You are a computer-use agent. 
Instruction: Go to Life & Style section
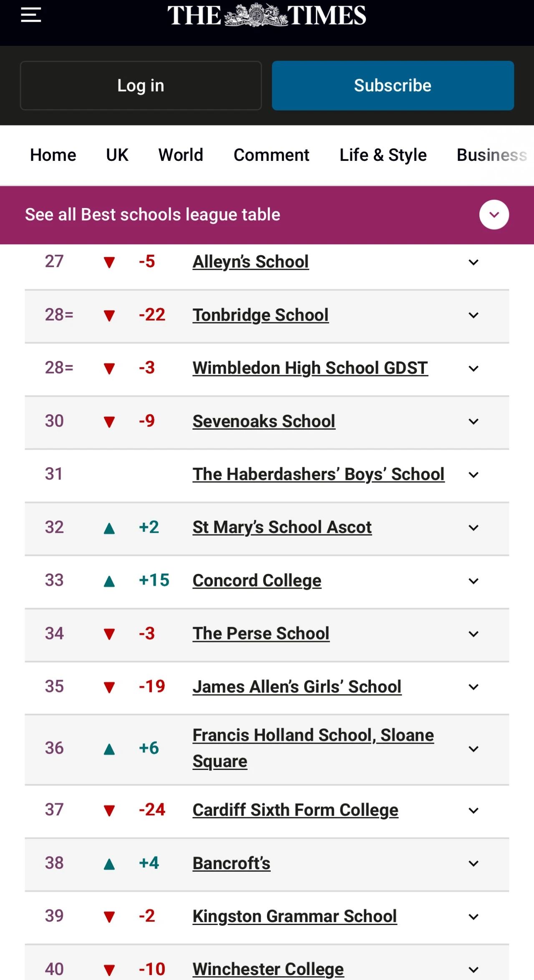383,155
